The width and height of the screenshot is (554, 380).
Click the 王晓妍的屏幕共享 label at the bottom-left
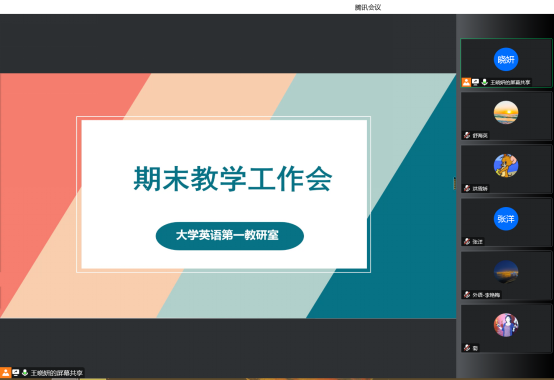tap(57, 373)
